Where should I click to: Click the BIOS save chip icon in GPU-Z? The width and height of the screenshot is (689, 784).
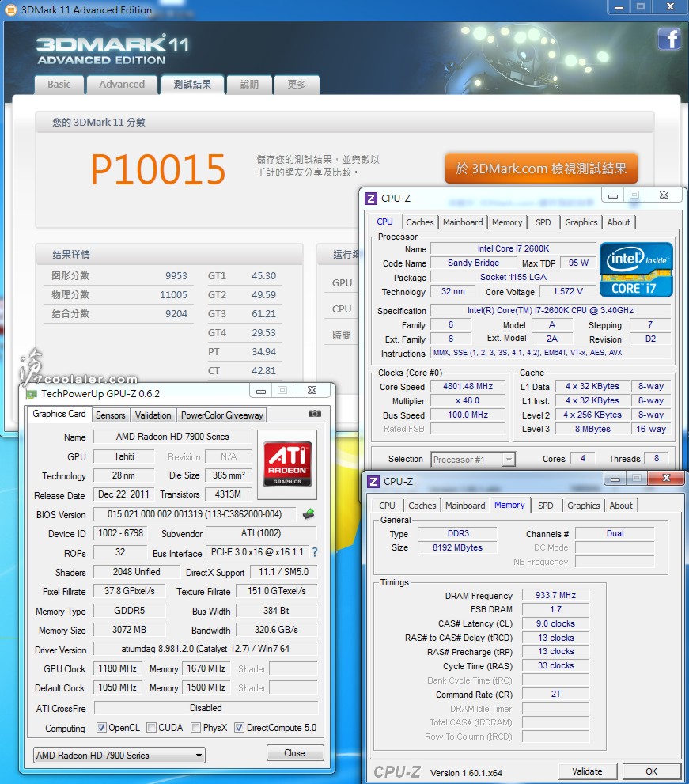[309, 514]
